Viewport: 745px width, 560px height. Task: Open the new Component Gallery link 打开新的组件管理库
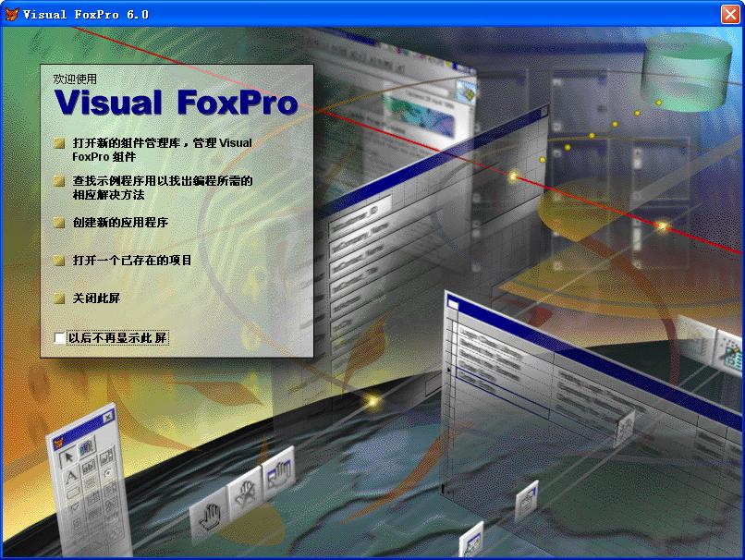point(162,150)
